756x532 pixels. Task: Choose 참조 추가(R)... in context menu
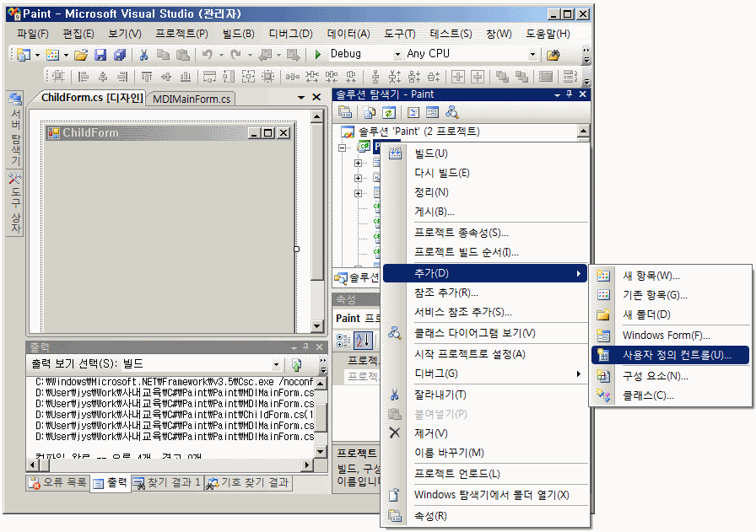click(485, 293)
